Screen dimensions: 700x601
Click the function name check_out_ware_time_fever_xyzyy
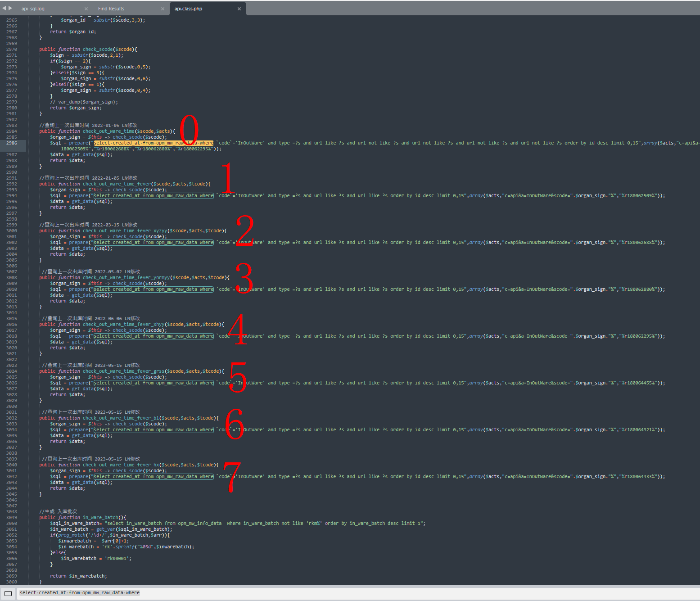coord(124,231)
